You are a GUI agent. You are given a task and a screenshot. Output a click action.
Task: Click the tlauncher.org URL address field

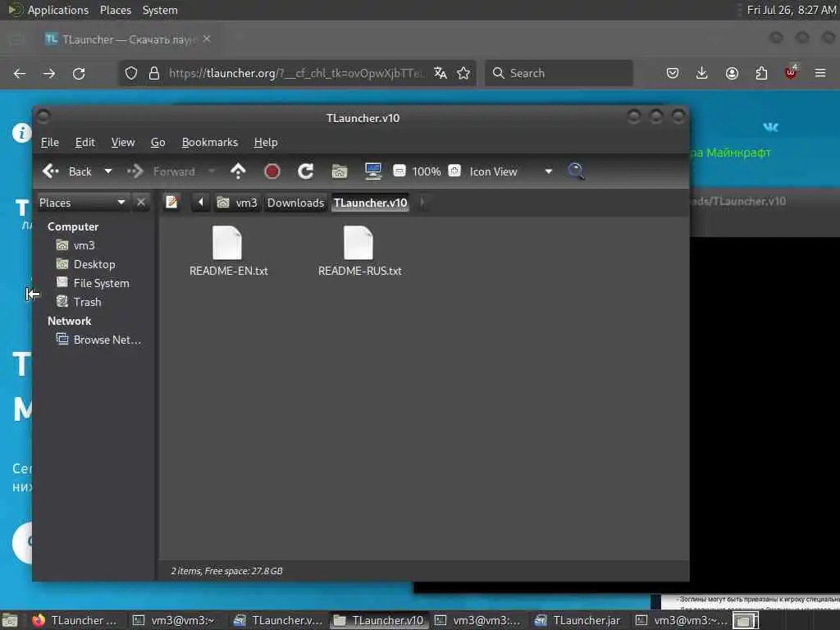pyautogui.click(x=297, y=73)
